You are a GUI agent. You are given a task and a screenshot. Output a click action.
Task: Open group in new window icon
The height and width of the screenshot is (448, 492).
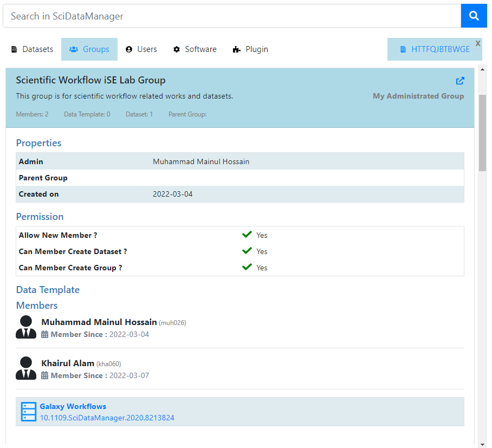tap(460, 81)
